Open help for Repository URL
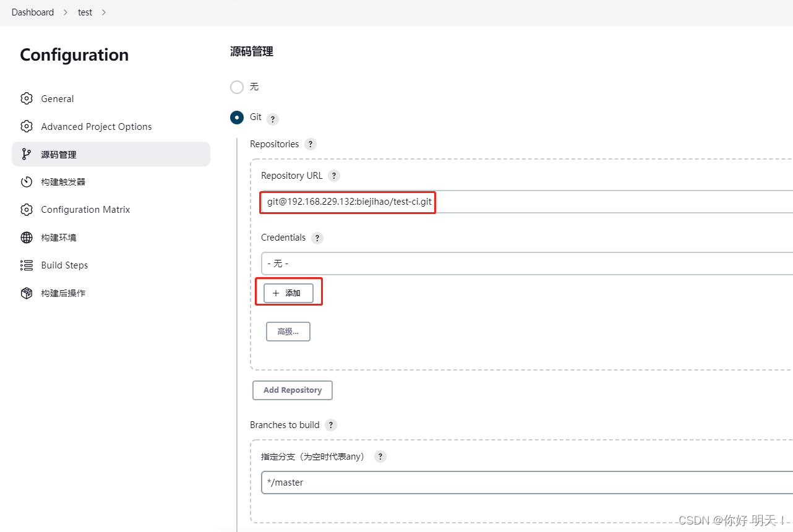 click(334, 176)
